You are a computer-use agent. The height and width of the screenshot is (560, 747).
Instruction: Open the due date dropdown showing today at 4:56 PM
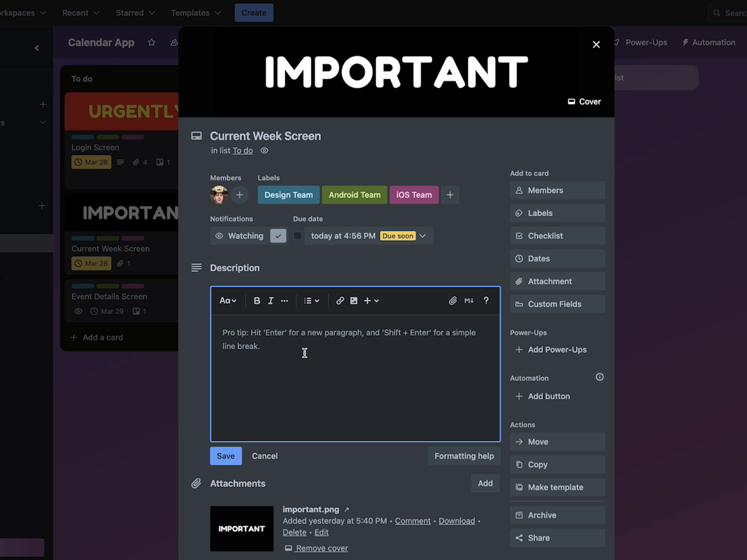tap(369, 236)
